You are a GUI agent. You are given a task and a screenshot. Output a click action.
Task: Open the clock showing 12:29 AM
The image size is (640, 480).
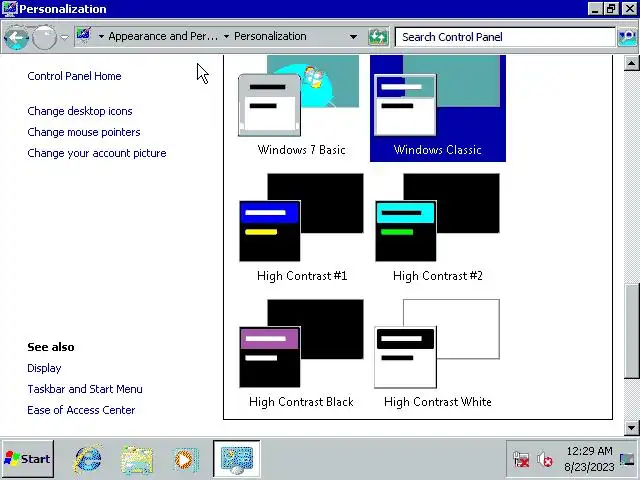click(x=589, y=459)
